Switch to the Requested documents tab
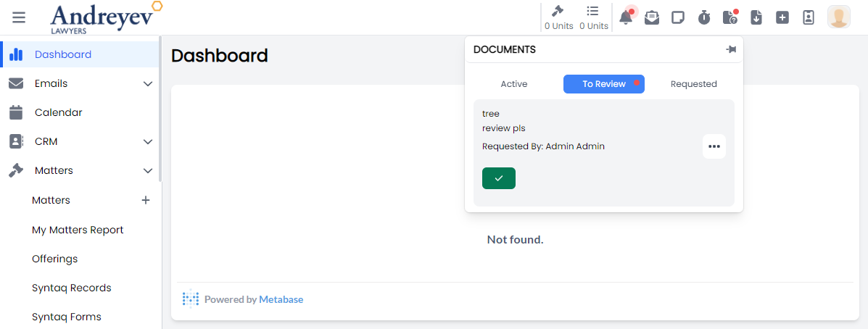Image resolution: width=868 pixels, height=329 pixels. pos(693,84)
